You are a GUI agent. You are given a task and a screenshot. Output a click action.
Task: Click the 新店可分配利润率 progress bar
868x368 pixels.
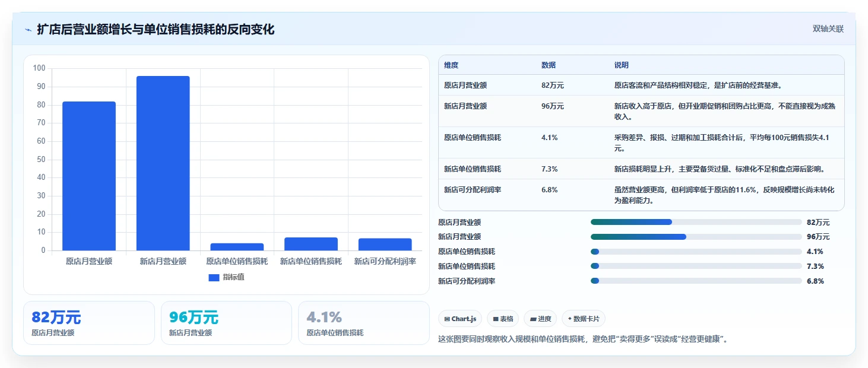[x=696, y=281]
